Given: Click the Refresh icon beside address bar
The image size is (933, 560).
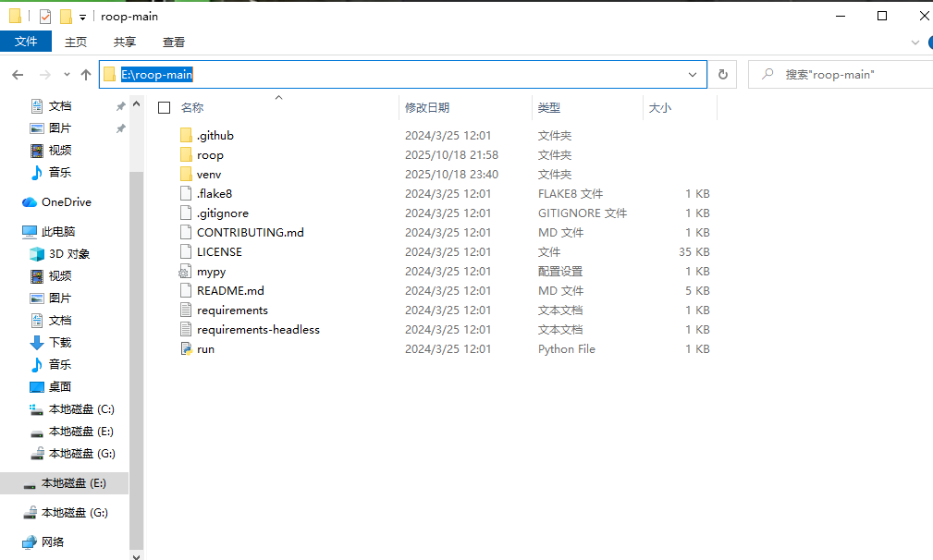Looking at the screenshot, I should [x=722, y=74].
